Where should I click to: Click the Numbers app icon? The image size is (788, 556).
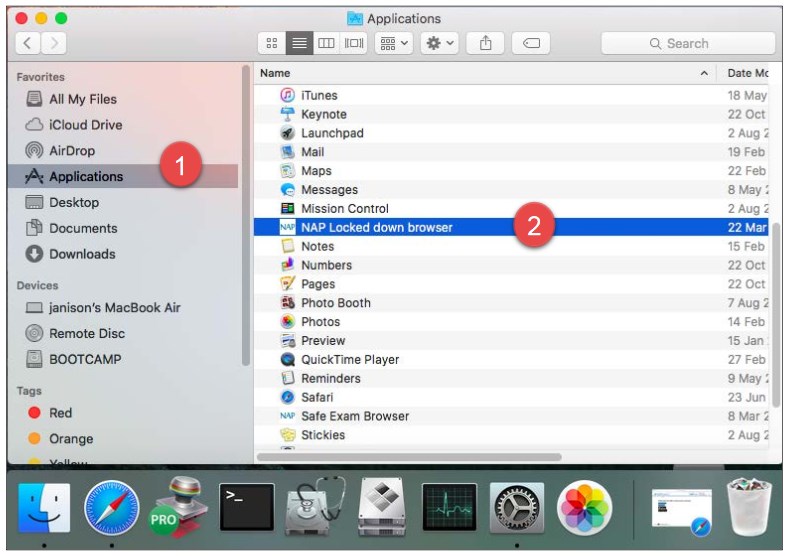[x=287, y=265]
